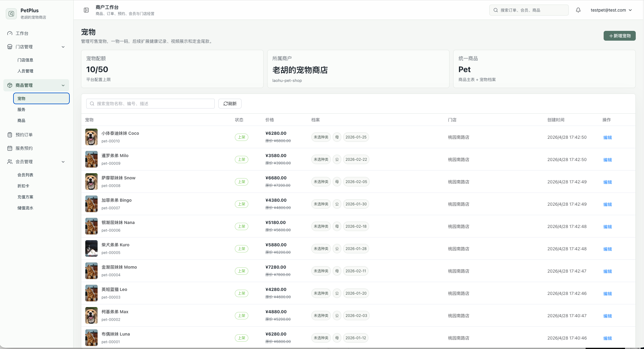Click the 公 gender badge for Milo
Image resolution: width=644 pixels, height=349 pixels.
(x=337, y=160)
